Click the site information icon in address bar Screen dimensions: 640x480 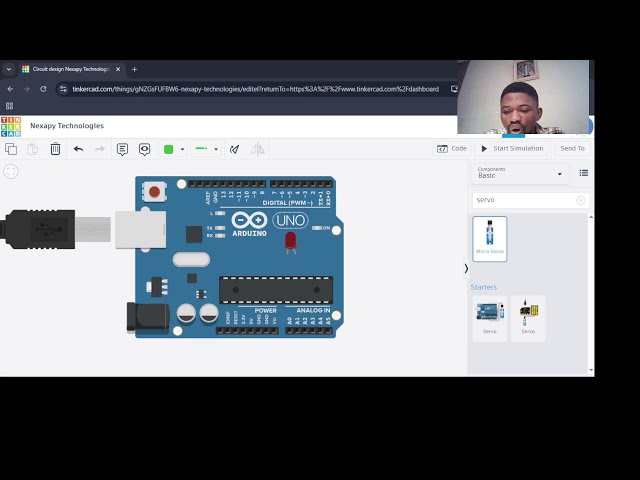pyautogui.click(x=63, y=89)
